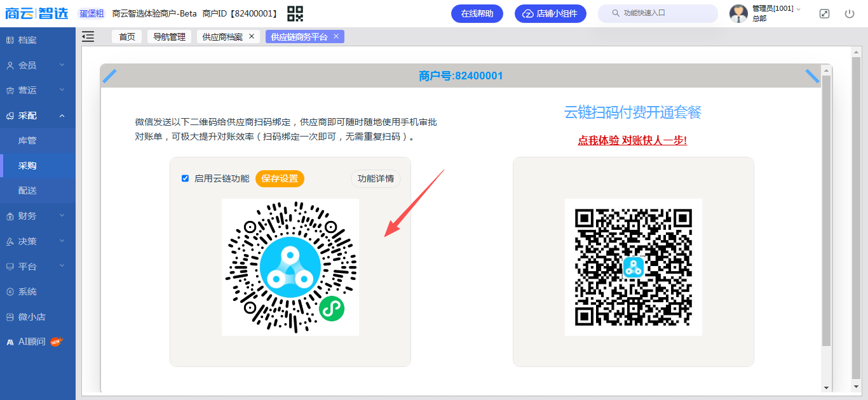Uncheck the 启用云链功能 checkbox
The width and height of the screenshot is (868, 400).
[x=186, y=178]
